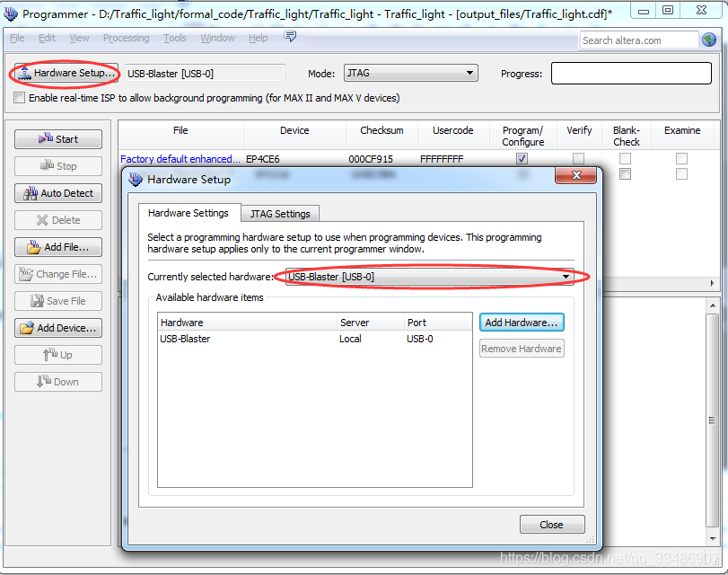The width and height of the screenshot is (728, 575).
Task: Click the Delete button in sidebar
Action: [58, 220]
